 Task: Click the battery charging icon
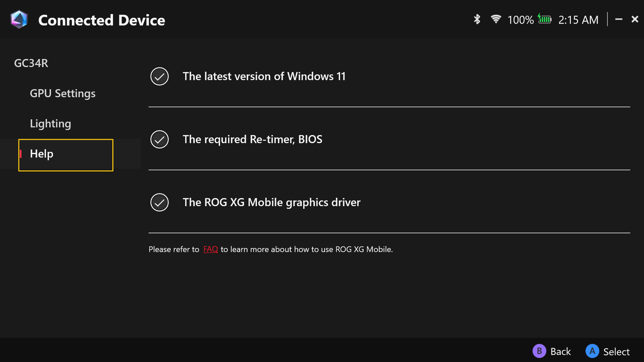(544, 19)
